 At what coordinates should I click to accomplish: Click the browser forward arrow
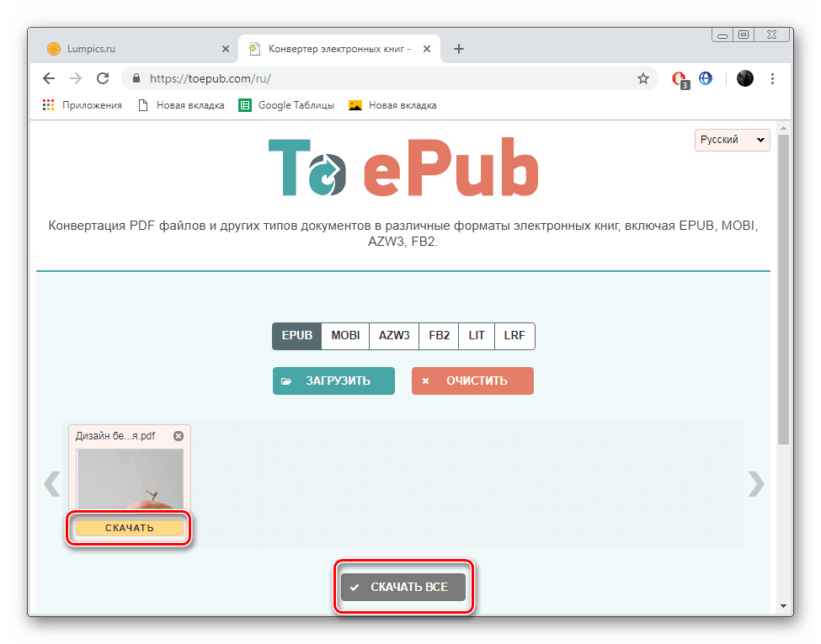(76, 78)
